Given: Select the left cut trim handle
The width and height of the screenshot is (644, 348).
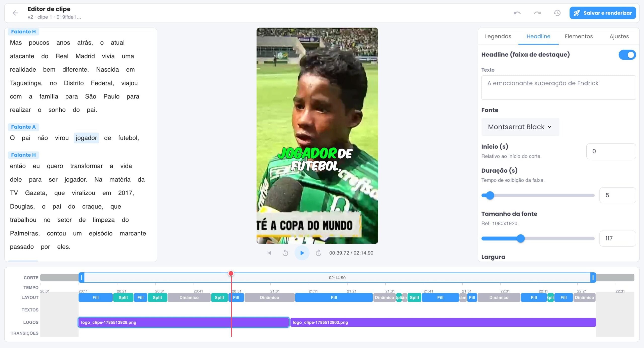Looking at the screenshot, I should pos(81,278).
